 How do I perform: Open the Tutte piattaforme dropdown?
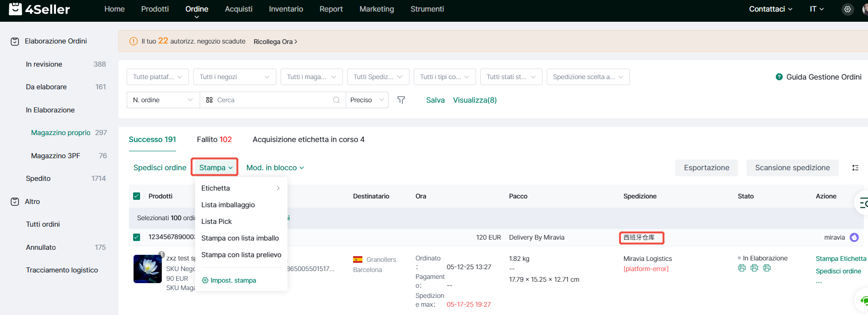coord(158,77)
